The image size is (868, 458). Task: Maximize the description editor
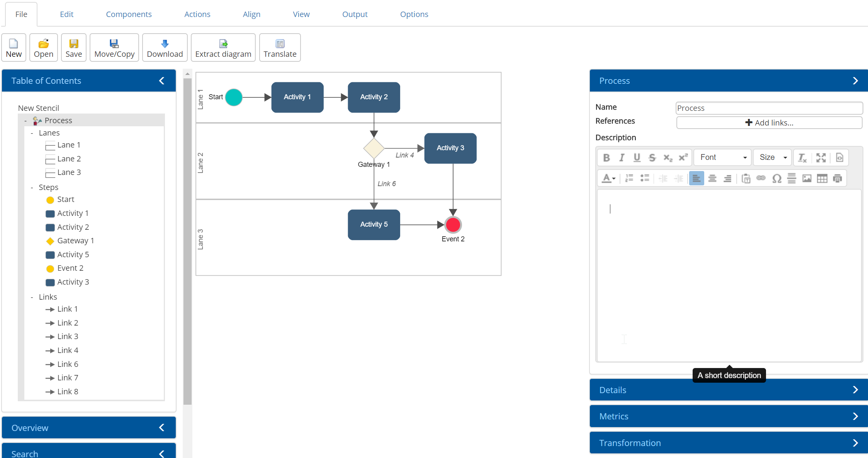[821, 158]
